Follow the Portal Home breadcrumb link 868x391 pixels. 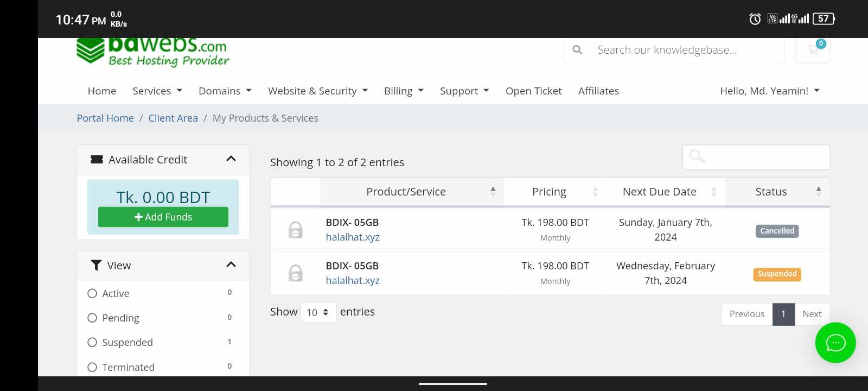pyautogui.click(x=105, y=118)
